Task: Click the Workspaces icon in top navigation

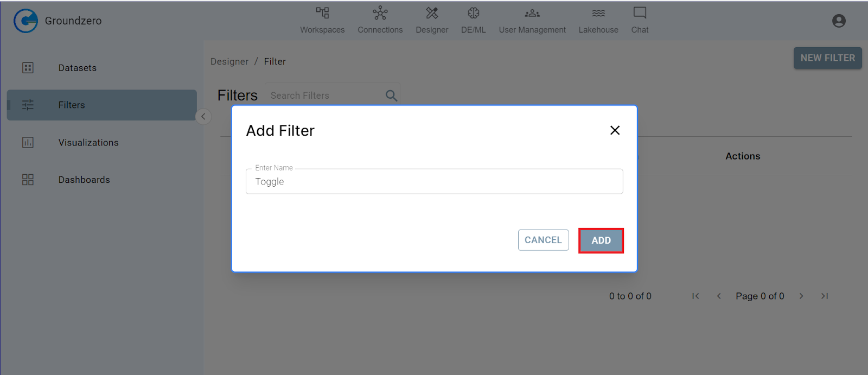Action: point(322,12)
